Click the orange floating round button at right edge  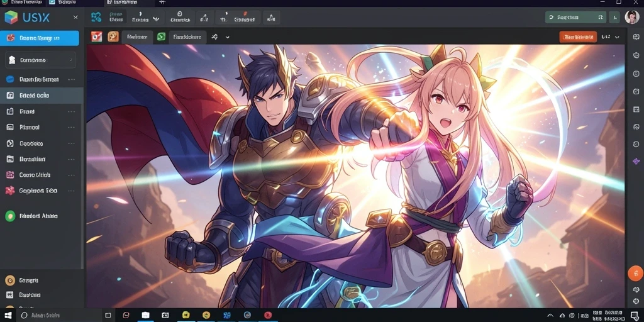tap(635, 274)
